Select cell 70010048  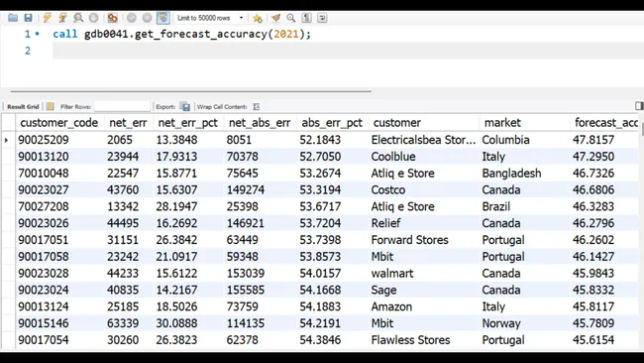44,174
